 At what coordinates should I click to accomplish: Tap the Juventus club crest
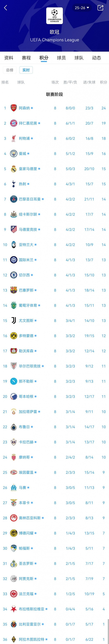(13, 321)
